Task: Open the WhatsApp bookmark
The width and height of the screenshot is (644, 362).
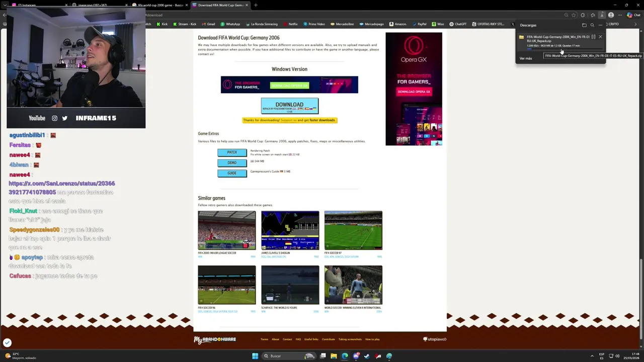Action: pyautogui.click(x=229, y=24)
